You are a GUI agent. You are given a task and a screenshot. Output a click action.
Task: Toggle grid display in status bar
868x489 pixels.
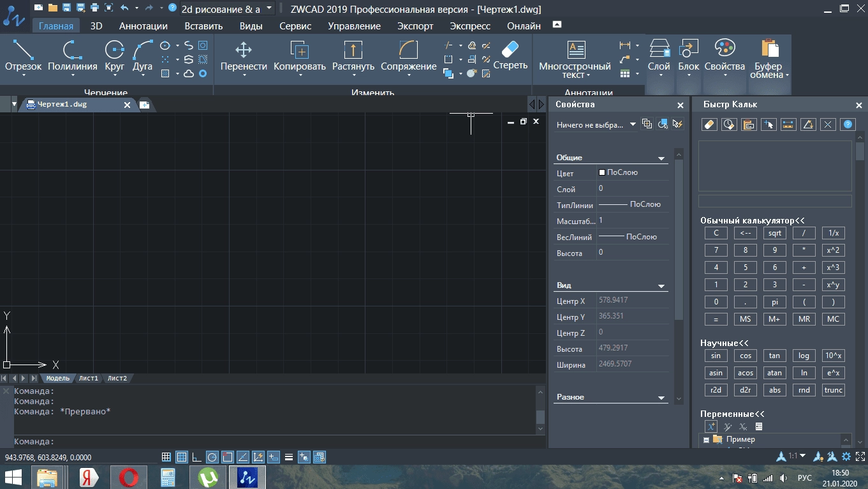182,457
